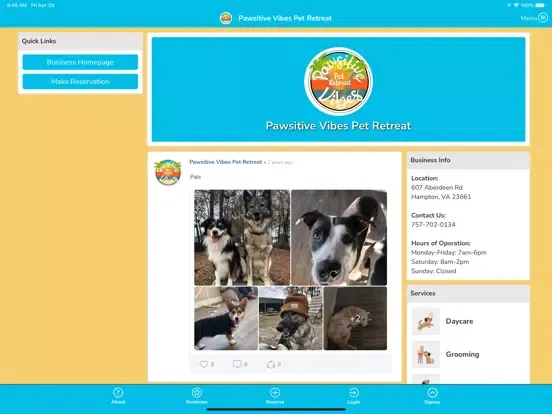This screenshot has height=414, width=552.
Task: Open the dog wearing beanie photo
Action: (291, 318)
